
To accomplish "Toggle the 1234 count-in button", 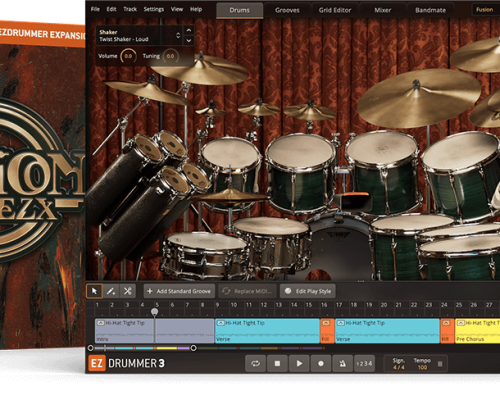I will [364, 363].
